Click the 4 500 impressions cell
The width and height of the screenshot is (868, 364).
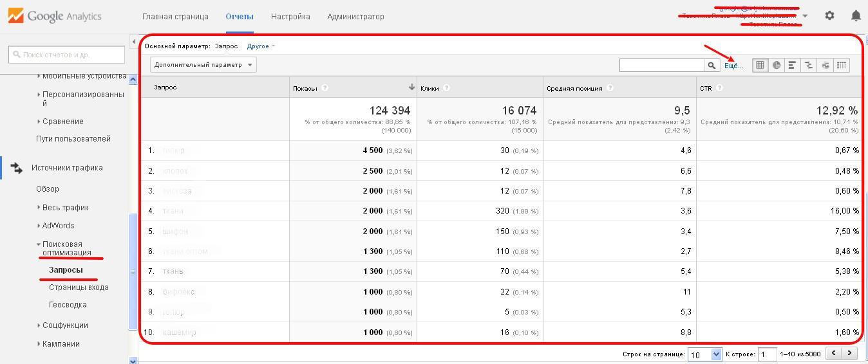(373, 150)
